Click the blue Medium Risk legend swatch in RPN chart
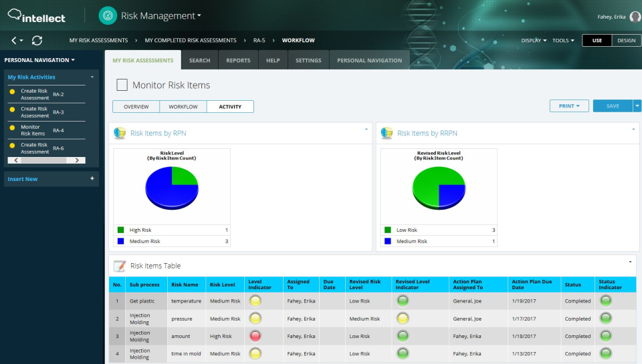 pos(120,241)
